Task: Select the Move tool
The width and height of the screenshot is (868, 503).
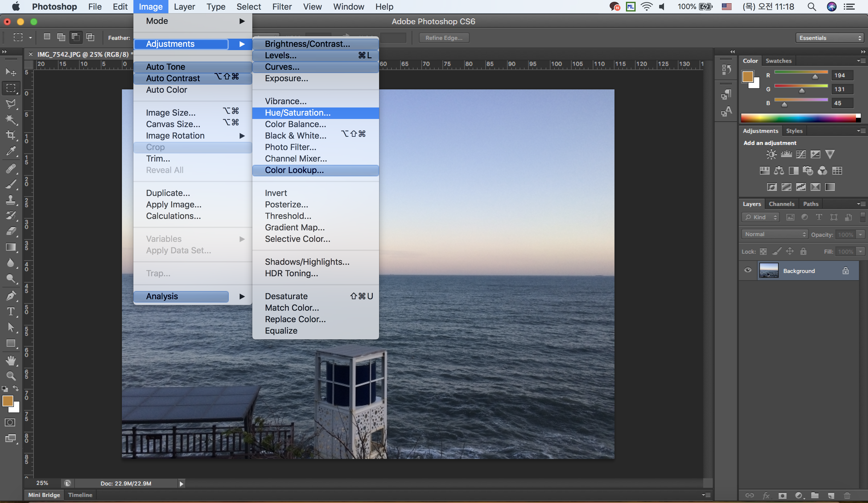Action: coord(11,72)
